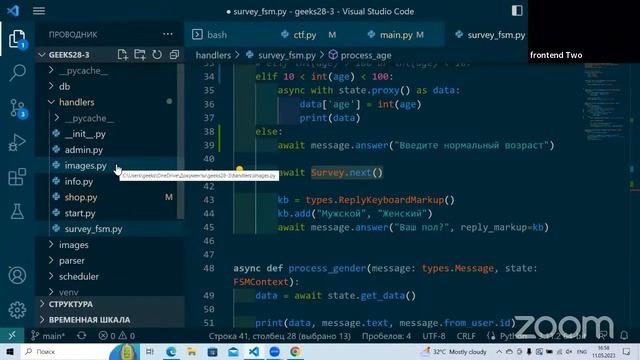Viewport: 640px width, 360px height.
Task: Change encoding via UTF-8
Action: (433, 336)
